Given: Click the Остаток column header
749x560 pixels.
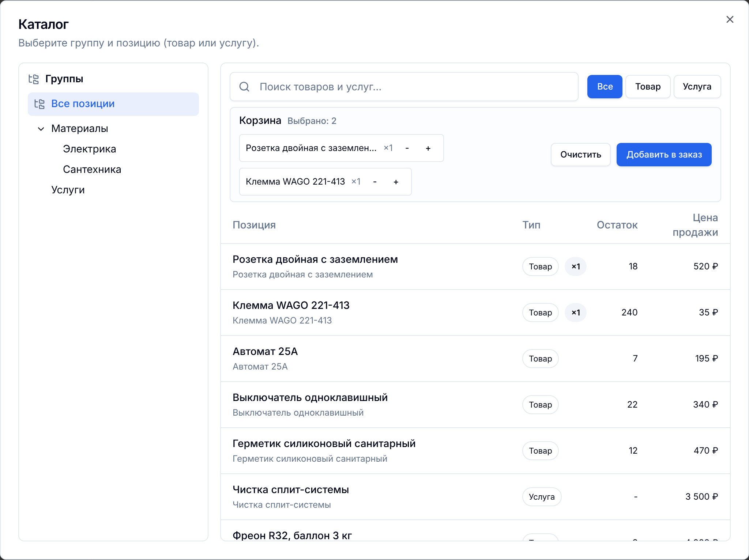Looking at the screenshot, I should (x=617, y=225).
